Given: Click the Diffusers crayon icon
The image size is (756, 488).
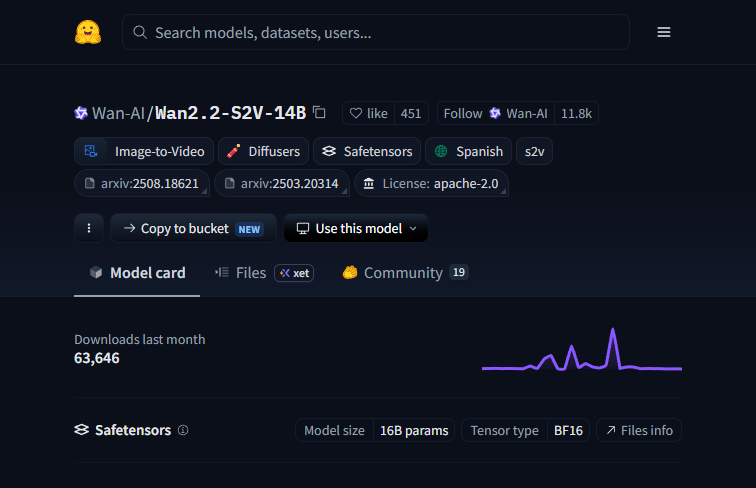Looking at the screenshot, I should 233,151.
